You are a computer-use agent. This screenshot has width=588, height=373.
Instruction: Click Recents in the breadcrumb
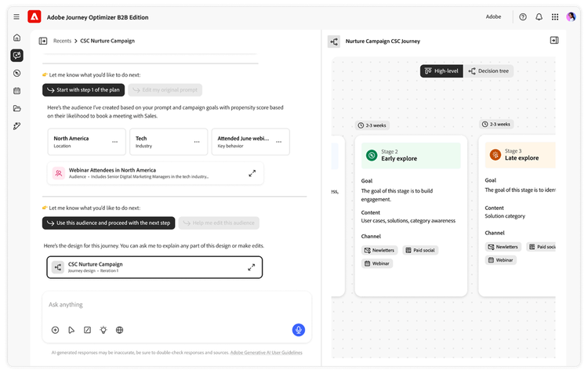[62, 41]
